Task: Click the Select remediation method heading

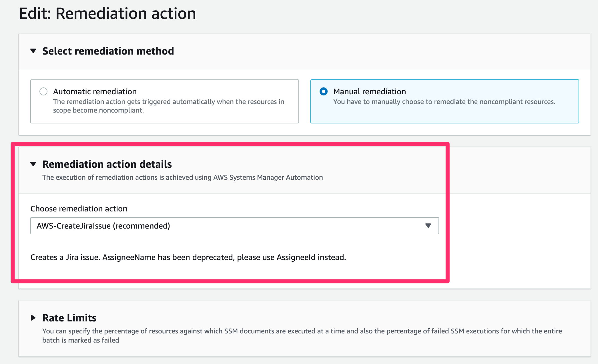Action: click(x=108, y=51)
